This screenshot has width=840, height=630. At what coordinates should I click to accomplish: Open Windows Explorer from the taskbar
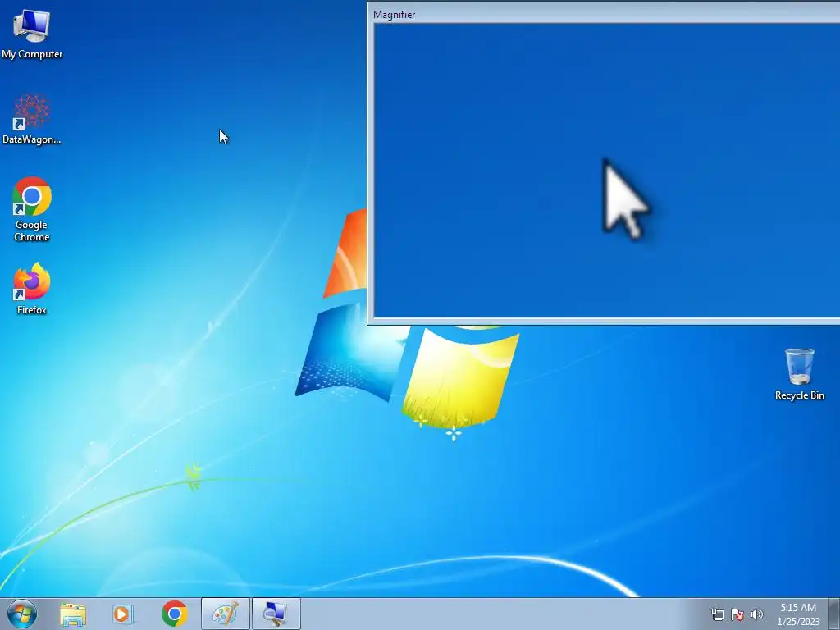pos(73,614)
